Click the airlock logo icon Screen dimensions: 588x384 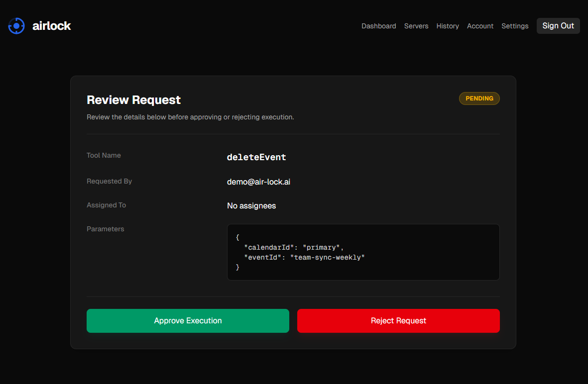point(16,26)
